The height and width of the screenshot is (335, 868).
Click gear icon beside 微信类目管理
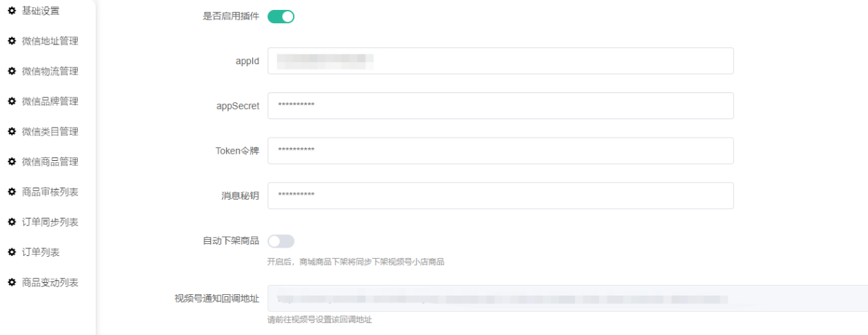11,132
